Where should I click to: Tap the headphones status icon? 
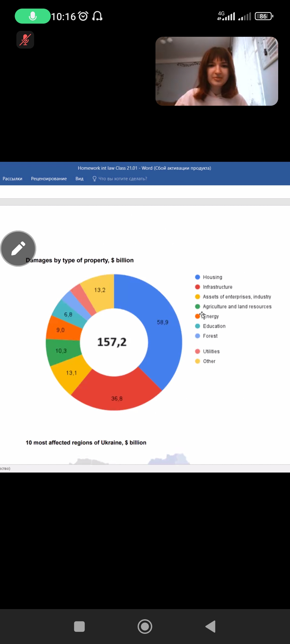(x=97, y=16)
